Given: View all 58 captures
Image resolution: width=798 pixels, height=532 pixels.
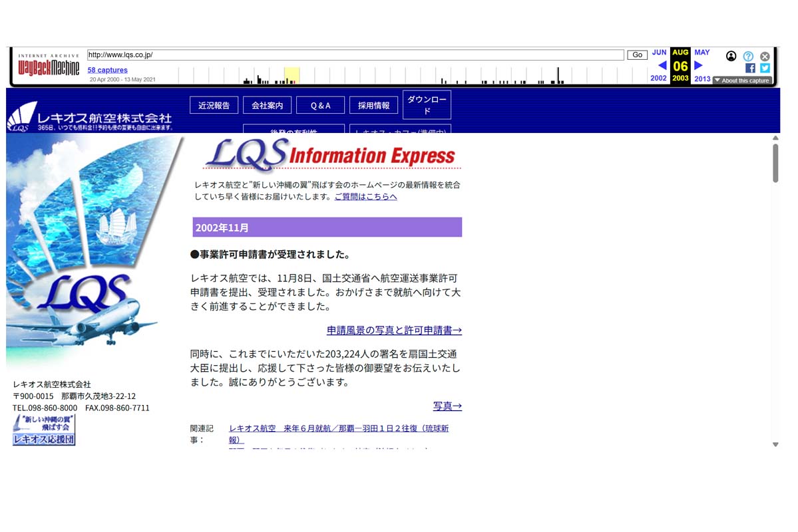Looking at the screenshot, I should pyautogui.click(x=106, y=70).
